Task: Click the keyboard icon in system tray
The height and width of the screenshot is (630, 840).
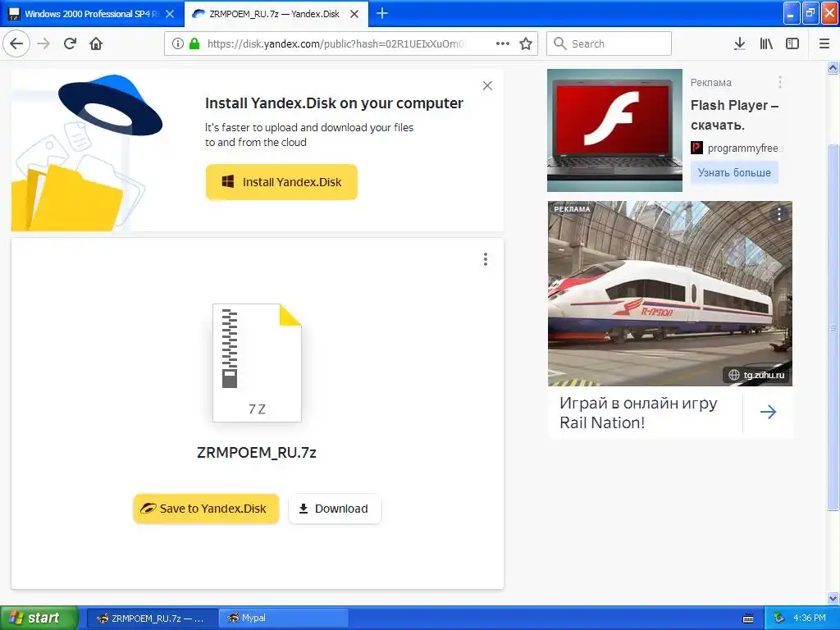Action: (748, 619)
